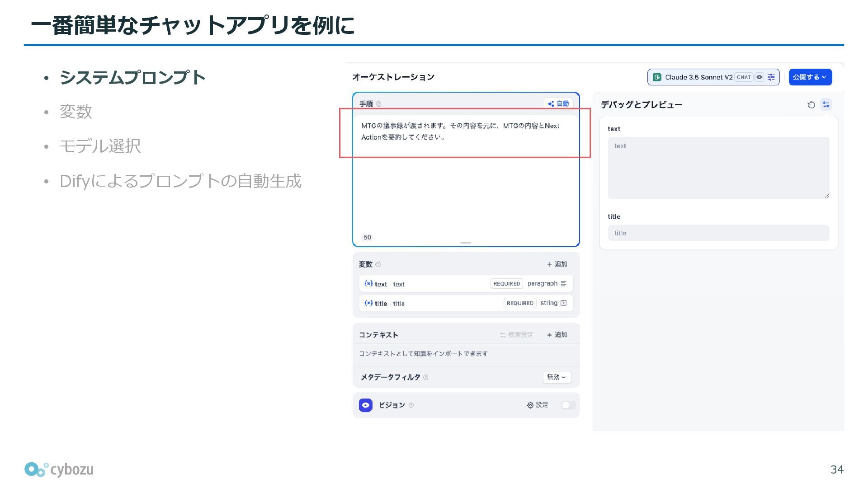Click the 変数 bullet on the slide
This screenshot has width=868, height=488.
tap(76, 112)
